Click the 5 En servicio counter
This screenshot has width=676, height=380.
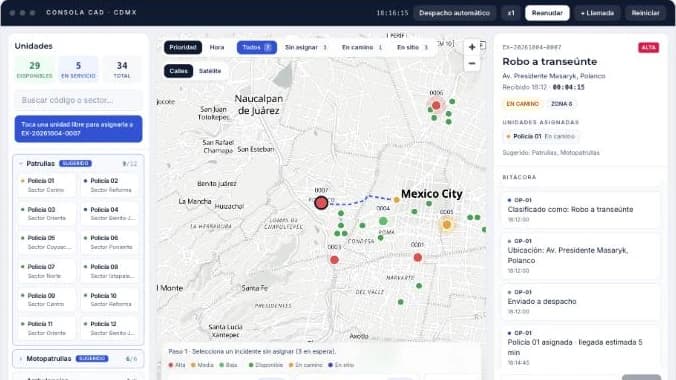pyautogui.click(x=78, y=69)
